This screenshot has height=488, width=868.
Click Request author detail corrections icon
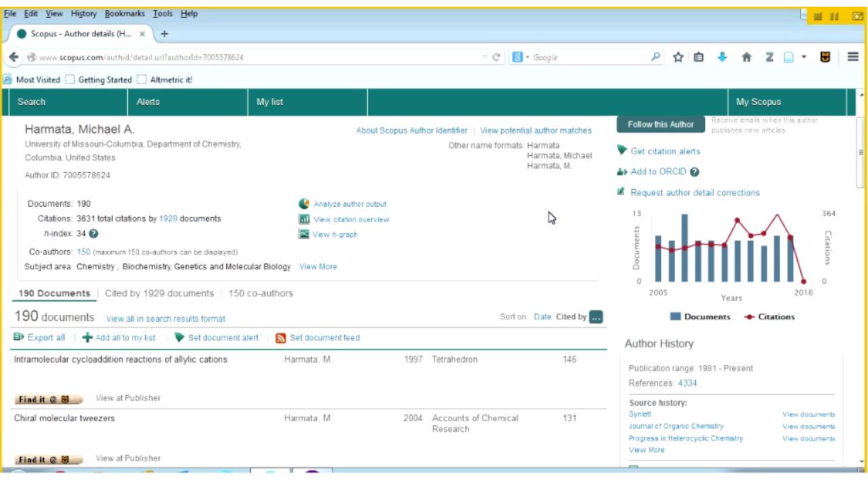(621, 192)
